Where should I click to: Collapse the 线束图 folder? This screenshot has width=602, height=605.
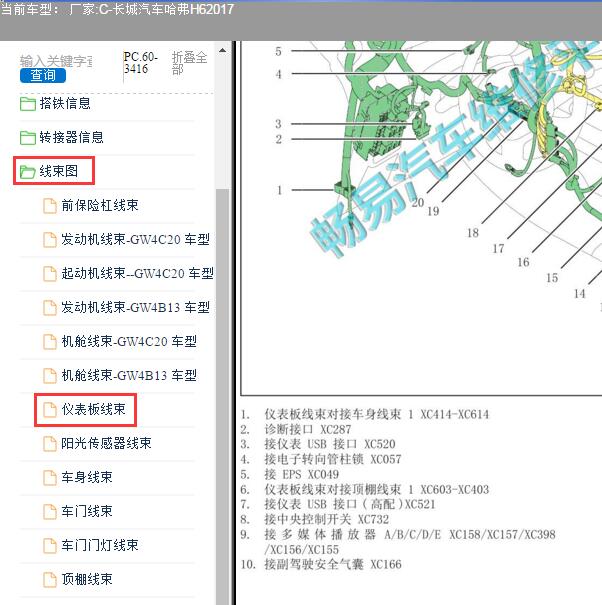click(59, 171)
